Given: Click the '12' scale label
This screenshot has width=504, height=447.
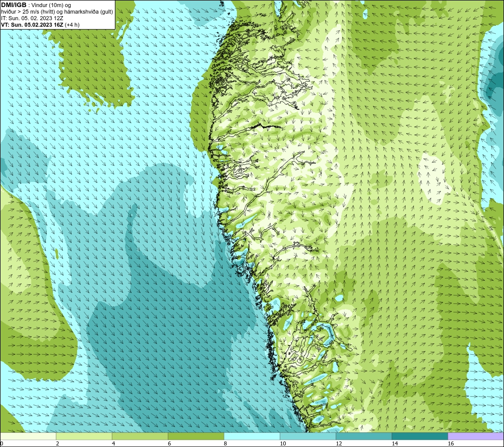Looking at the screenshot, I should click(339, 444).
